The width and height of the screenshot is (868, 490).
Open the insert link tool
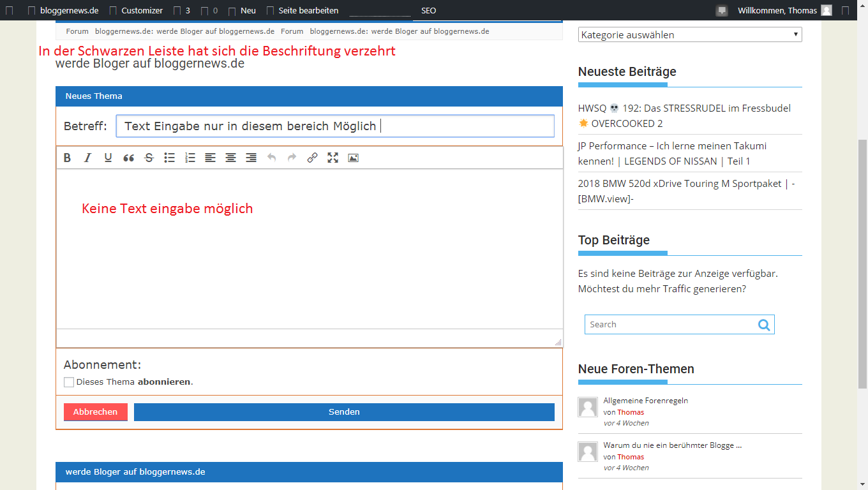312,158
